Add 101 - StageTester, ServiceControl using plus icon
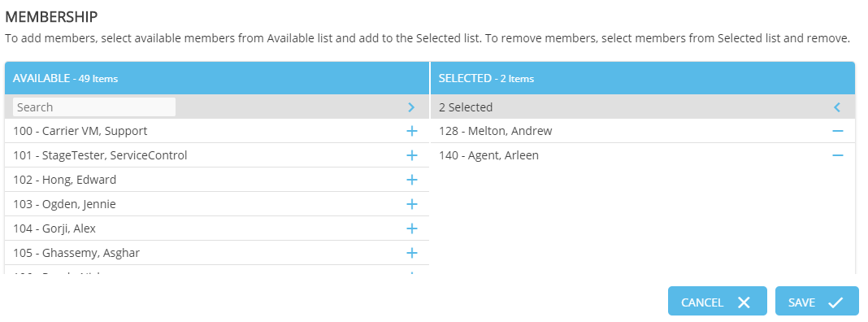 [x=411, y=155]
